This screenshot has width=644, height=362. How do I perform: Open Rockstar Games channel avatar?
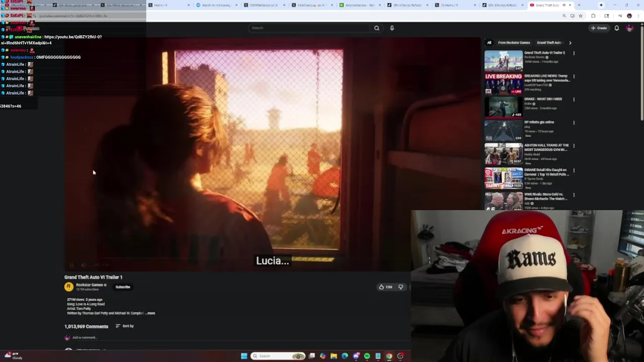[69, 287]
